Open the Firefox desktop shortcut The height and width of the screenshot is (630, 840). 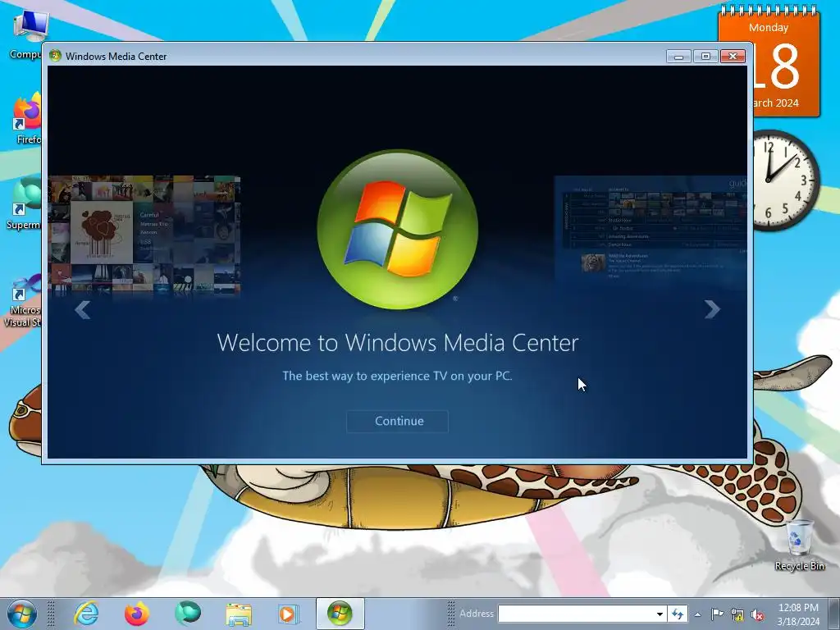coord(27,119)
